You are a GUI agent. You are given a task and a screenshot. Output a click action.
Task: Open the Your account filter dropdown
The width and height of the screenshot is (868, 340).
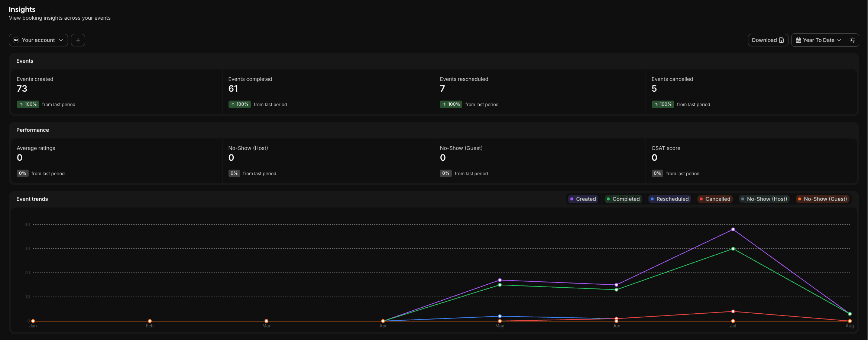(x=38, y=40)
